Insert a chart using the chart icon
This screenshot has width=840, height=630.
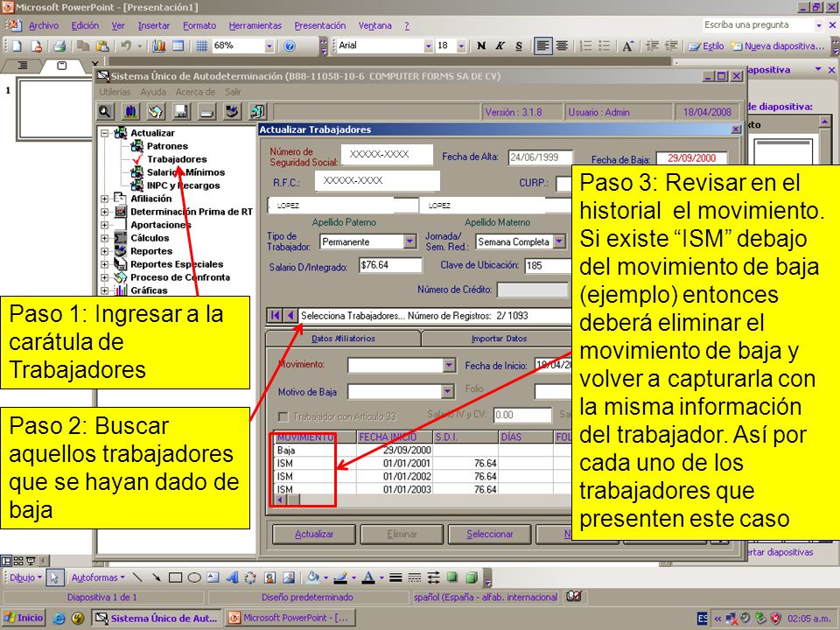(159, 46)
